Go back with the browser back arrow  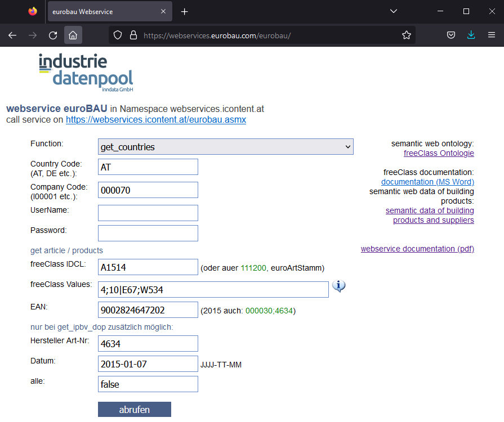tap(12, 35)
